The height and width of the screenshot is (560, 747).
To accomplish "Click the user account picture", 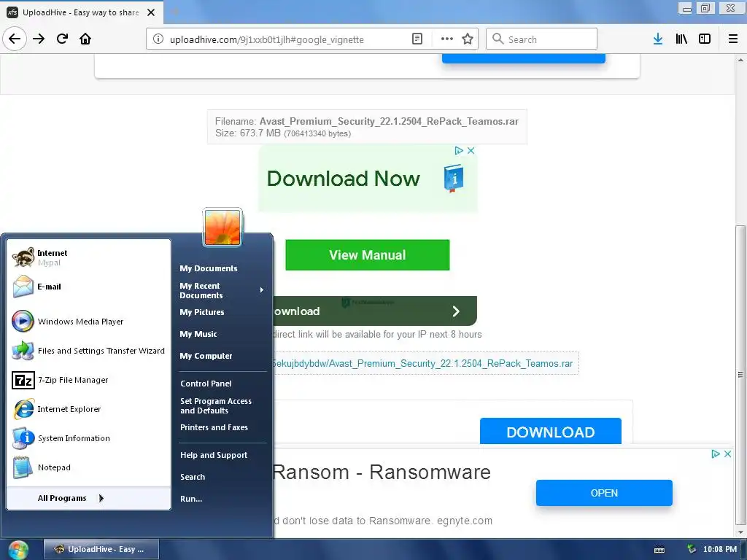I will [x=222, y=227].
